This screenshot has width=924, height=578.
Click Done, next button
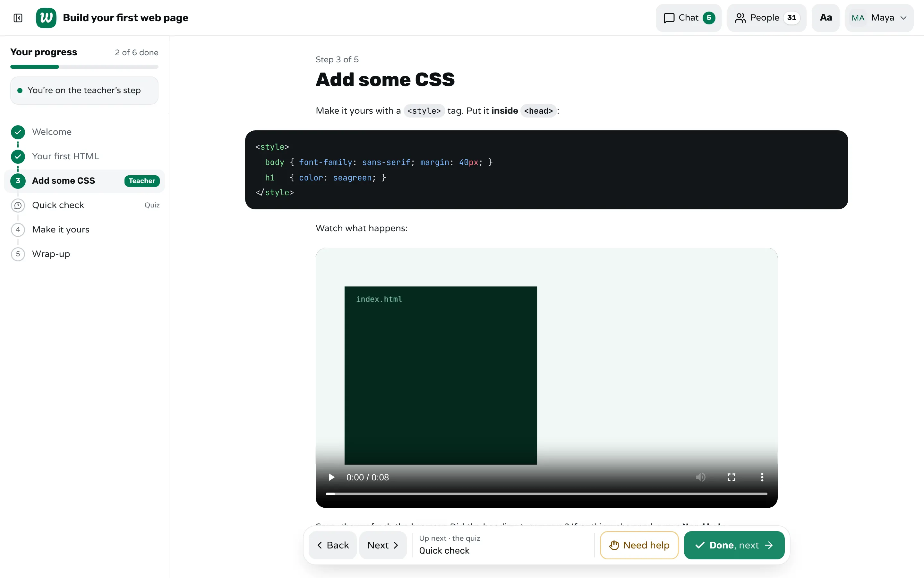(x=734, y=545)
